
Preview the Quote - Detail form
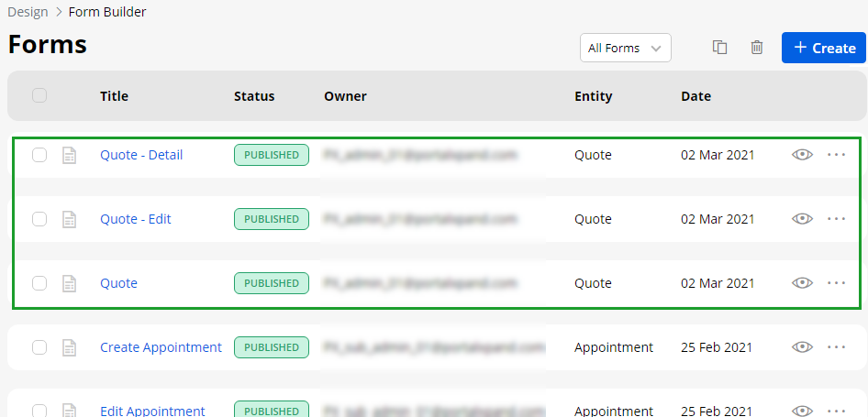[803, 155]
